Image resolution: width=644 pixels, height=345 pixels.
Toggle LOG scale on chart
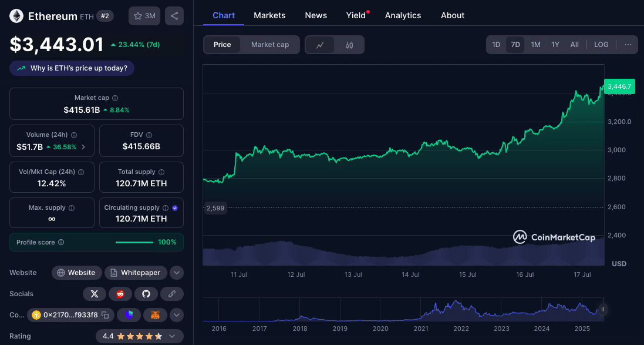click(601, 45)
